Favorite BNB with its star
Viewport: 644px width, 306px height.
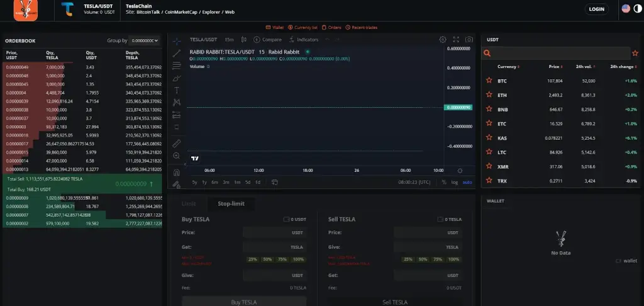pyautogui.click(x=489, y=109)
